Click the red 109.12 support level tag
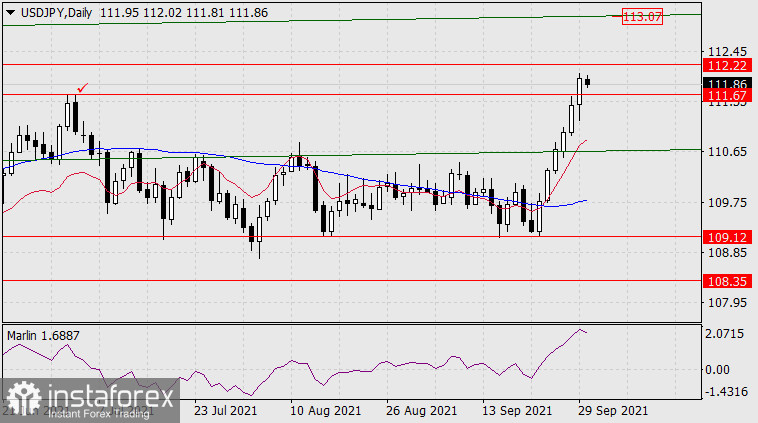This screenshot has height=423, width=758. coord(726,237)
